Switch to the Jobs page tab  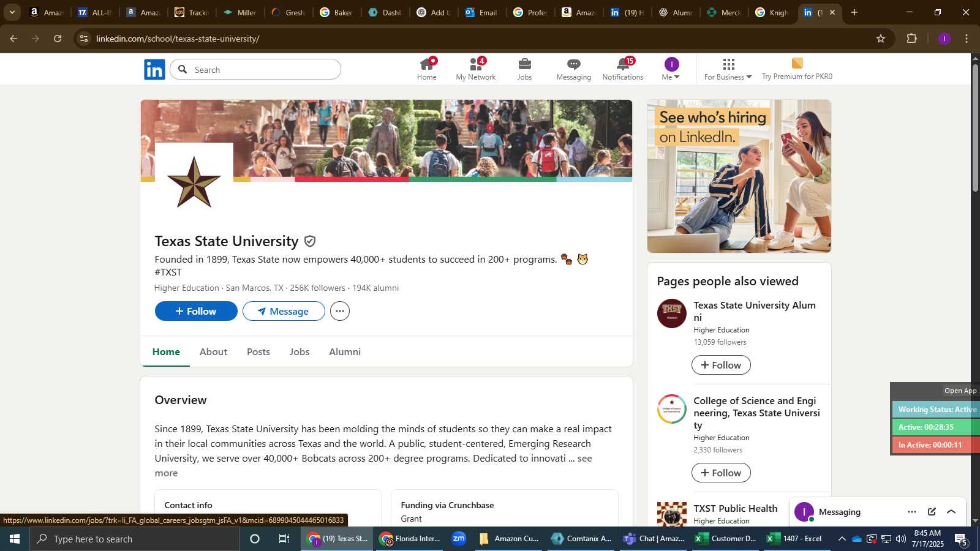(300, 352)
